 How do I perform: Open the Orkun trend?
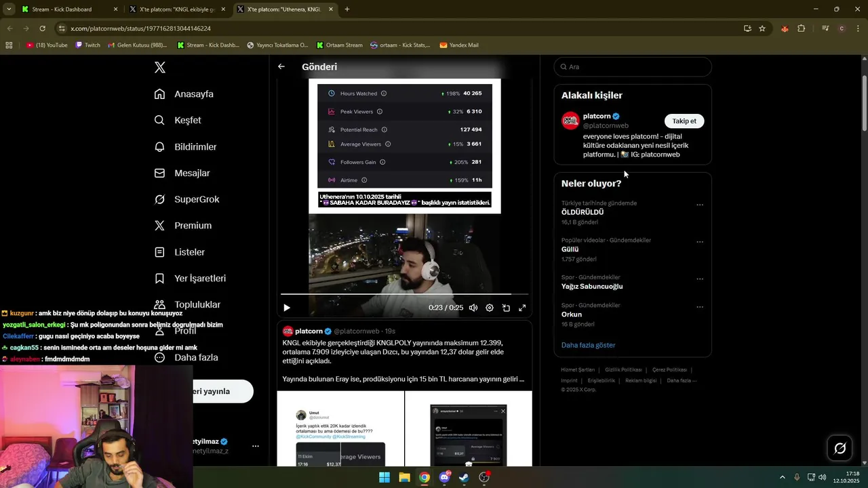pyautogui.click(x=572, y=314)
